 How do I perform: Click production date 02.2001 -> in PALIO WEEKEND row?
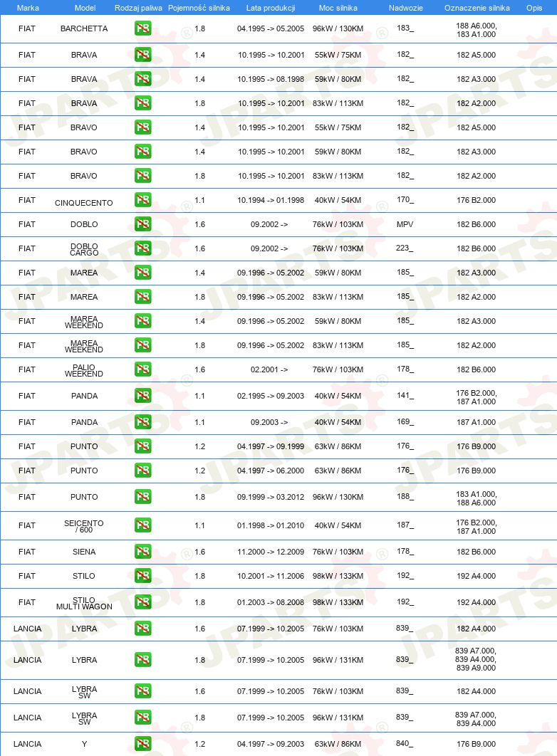pos(269,369)
